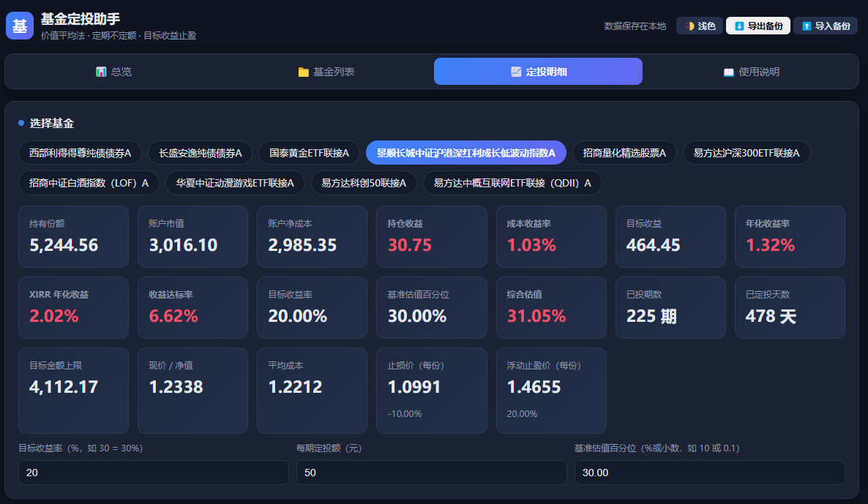Select fund 国泰黄金ETF联接A
This screenshot has width=868, height=504.
tap(310, 153)
